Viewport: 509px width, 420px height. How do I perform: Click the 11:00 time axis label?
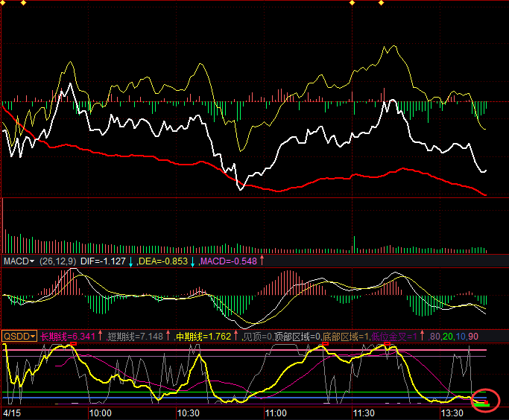(x=276, y=413)
